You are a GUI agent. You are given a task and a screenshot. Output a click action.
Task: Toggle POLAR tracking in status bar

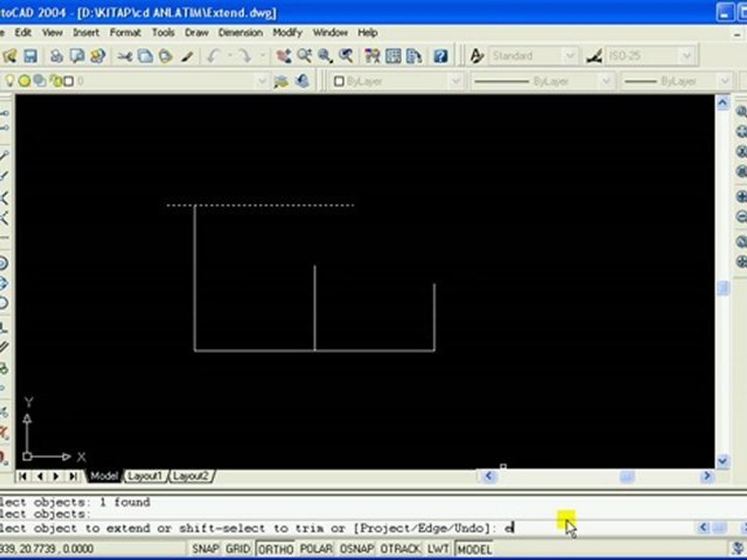point(316,549)
